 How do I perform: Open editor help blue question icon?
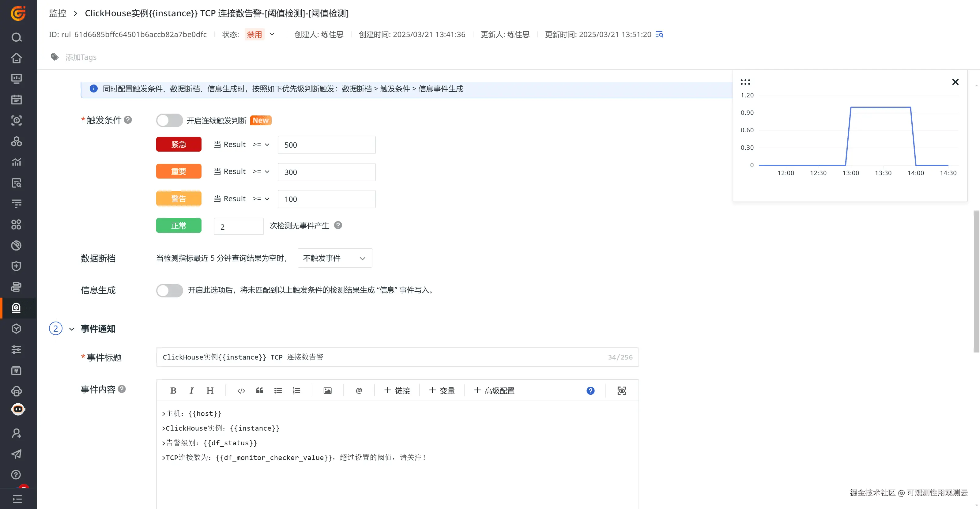(590, 391)
